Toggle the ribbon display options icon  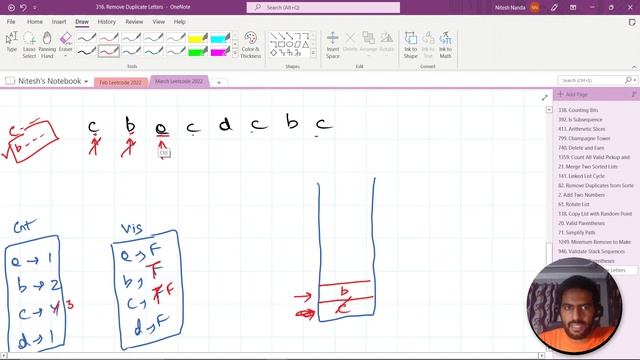click(x=573, y=7)
